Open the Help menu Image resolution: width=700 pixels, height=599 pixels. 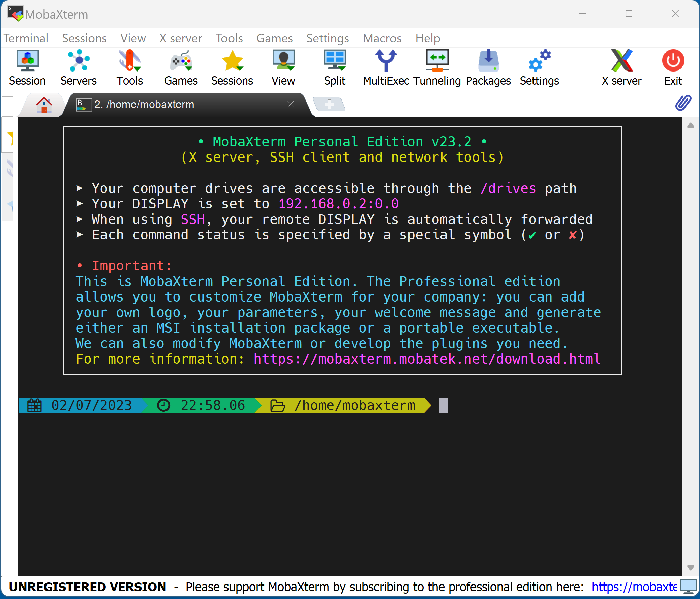[428, 38]
